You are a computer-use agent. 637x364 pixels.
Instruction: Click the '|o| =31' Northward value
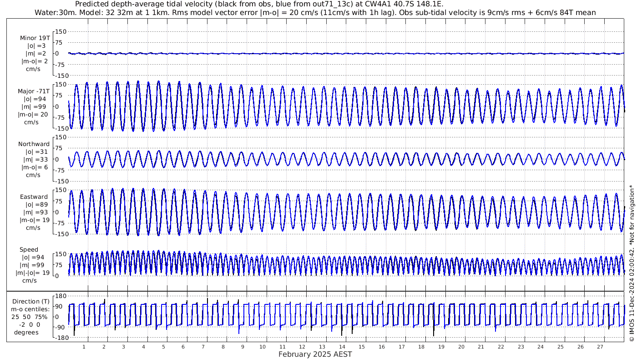coord(36,152)
